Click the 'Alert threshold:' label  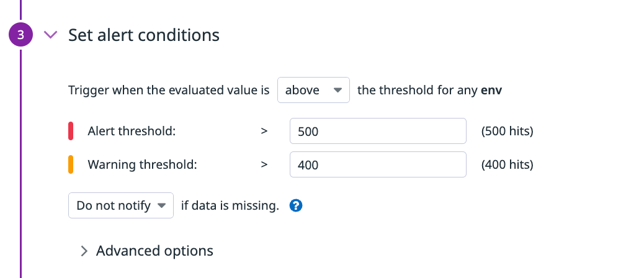pyautogui.click(x=132, y=131)
